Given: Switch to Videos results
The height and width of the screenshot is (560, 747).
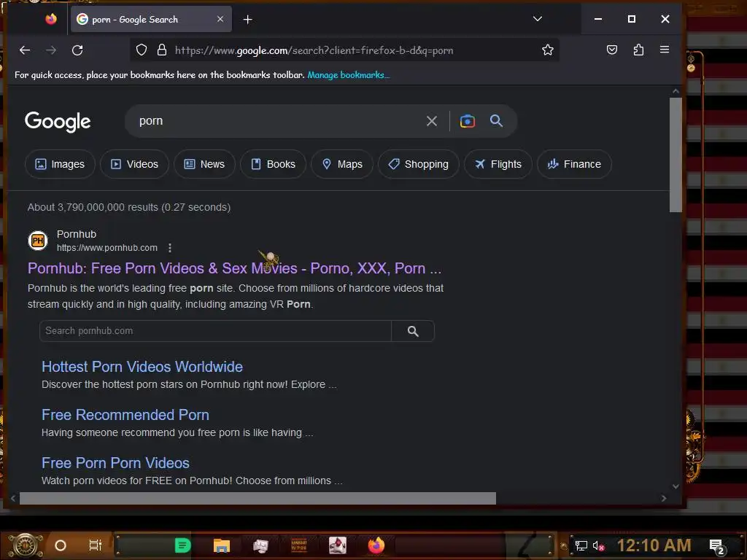Looking at the screenshot, I should coord(134,164).
